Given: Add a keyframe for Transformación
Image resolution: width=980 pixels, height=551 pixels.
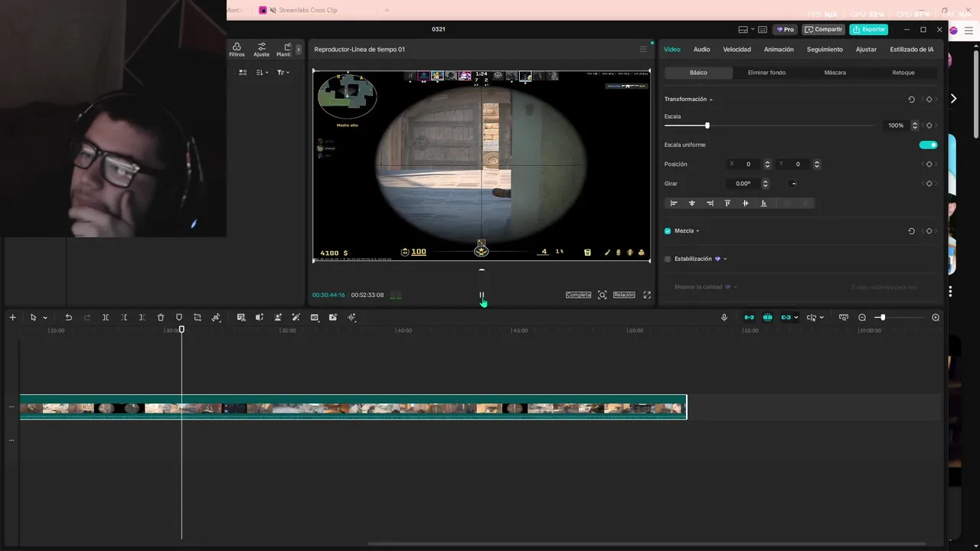Looking at the screenshot, I should (929, 99).
